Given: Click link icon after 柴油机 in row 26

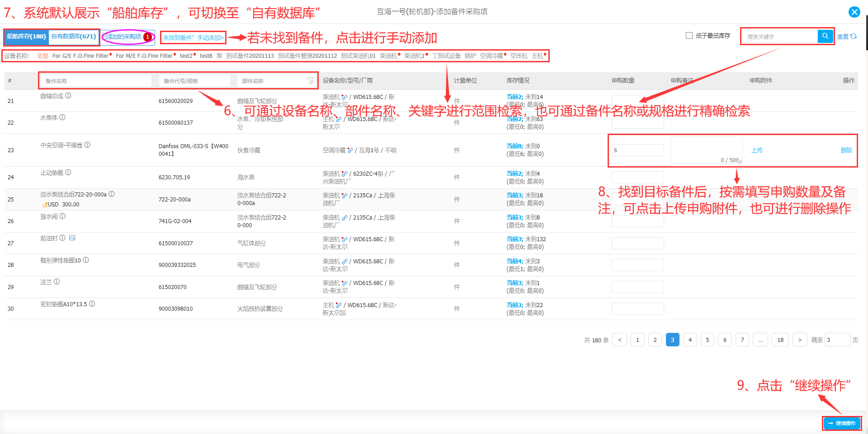Looking at the screenshot, I should point(344,218).
